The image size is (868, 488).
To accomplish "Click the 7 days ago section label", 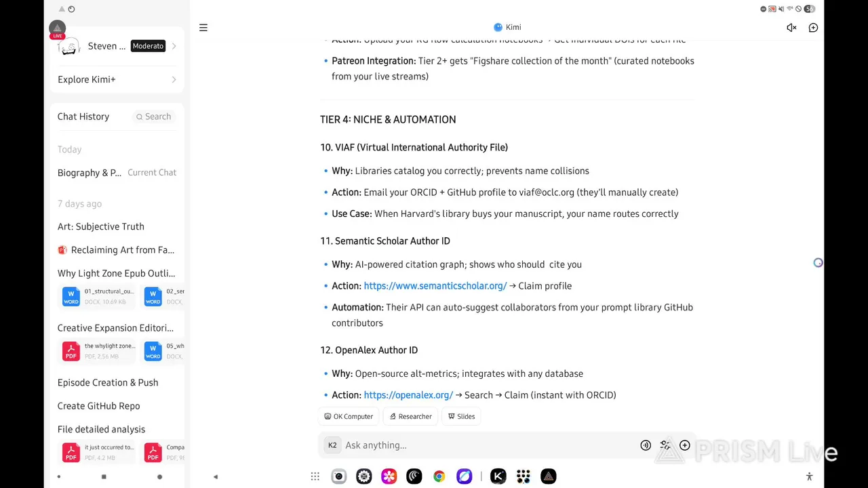I will point(79,204).
